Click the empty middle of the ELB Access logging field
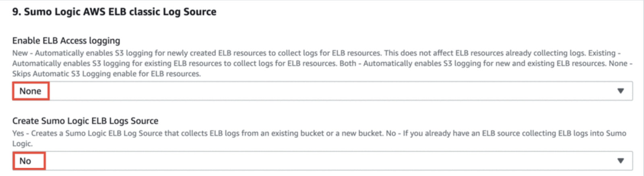 tap(322, 91)
